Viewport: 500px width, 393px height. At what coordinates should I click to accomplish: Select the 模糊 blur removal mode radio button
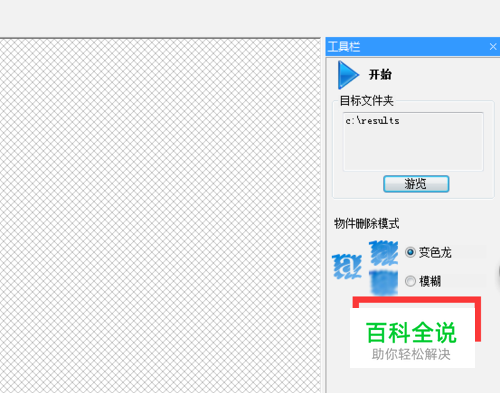pos(410,281)
